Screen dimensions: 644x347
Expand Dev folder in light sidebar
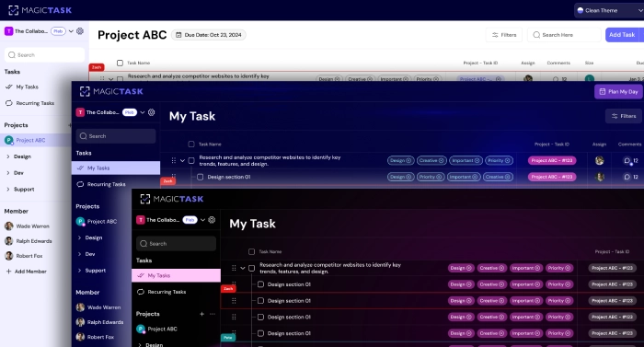(x=8, y=173)
